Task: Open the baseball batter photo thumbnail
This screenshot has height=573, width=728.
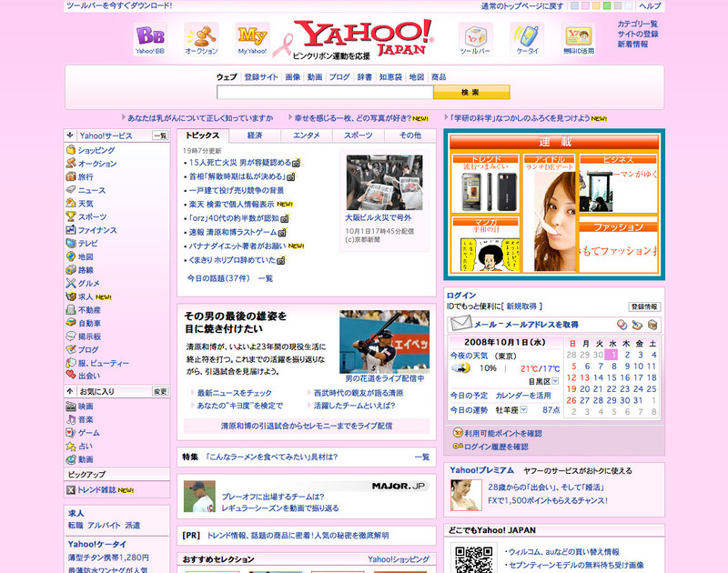Action: click(384, 341)
